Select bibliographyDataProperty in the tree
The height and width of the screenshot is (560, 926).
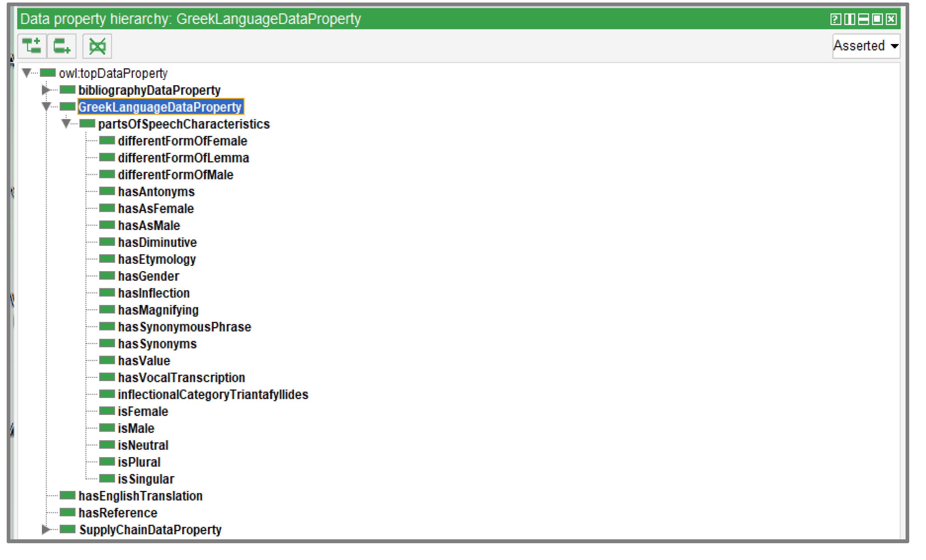[149, 90]
